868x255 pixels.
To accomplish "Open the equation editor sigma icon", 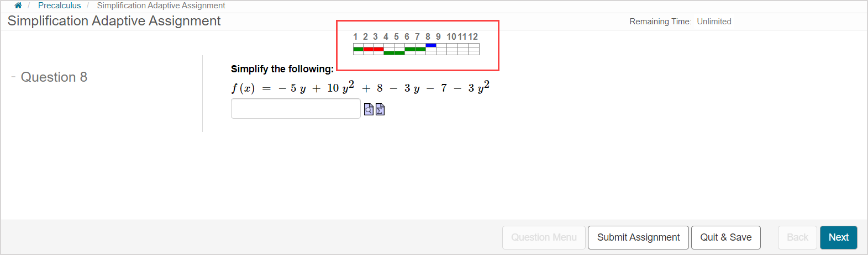I will (380, 109).
